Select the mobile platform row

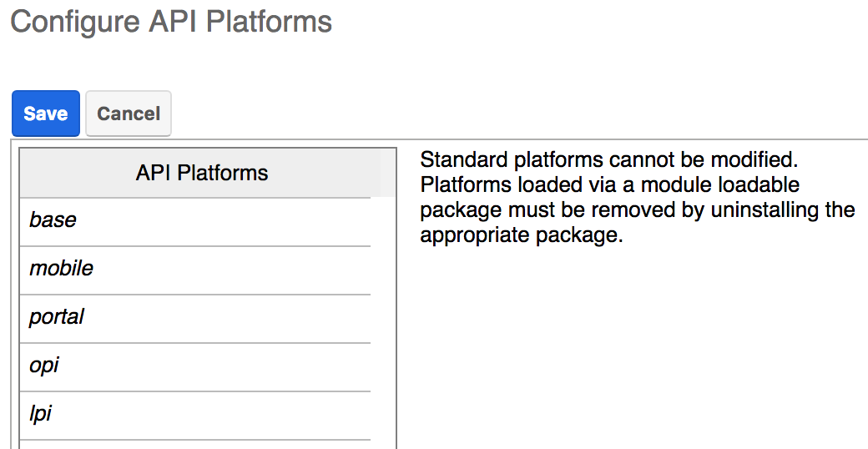pyautogui.click(x=194, y=270)
